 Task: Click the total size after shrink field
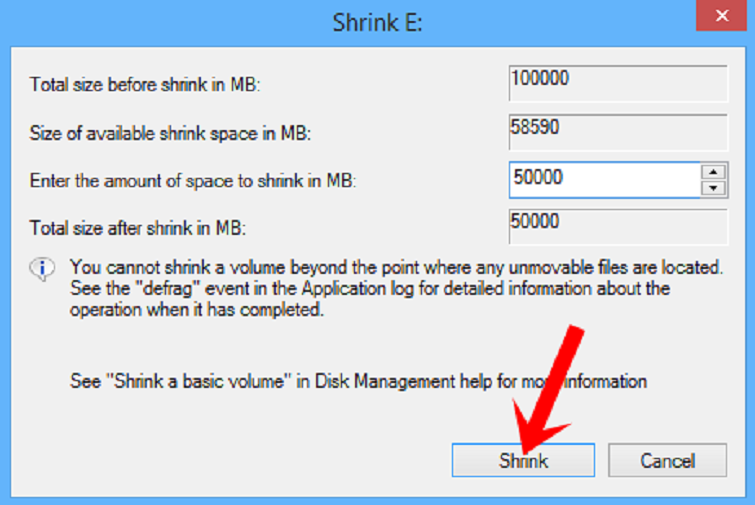pyautogui.click(x=616, y=225)
